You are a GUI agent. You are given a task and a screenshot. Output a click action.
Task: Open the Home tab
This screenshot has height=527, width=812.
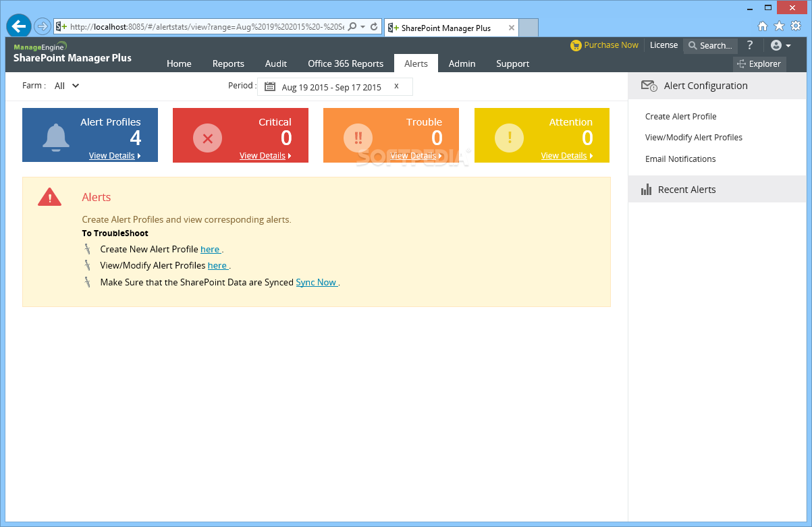point(179,63)
